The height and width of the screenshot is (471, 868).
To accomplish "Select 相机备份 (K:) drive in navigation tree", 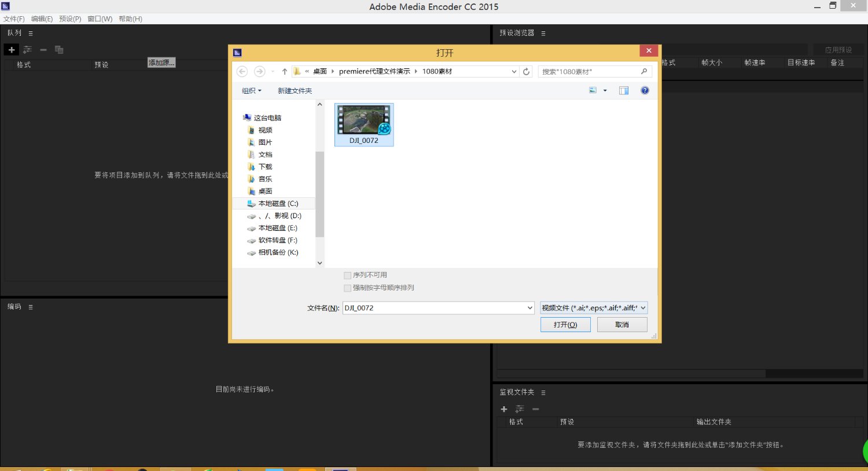I will (278, 252).
